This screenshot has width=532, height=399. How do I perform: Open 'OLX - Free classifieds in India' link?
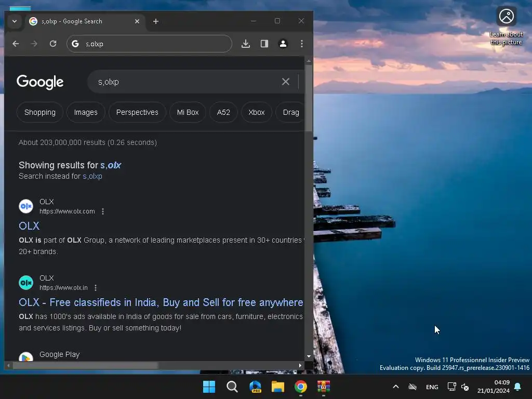click(161, 302)
